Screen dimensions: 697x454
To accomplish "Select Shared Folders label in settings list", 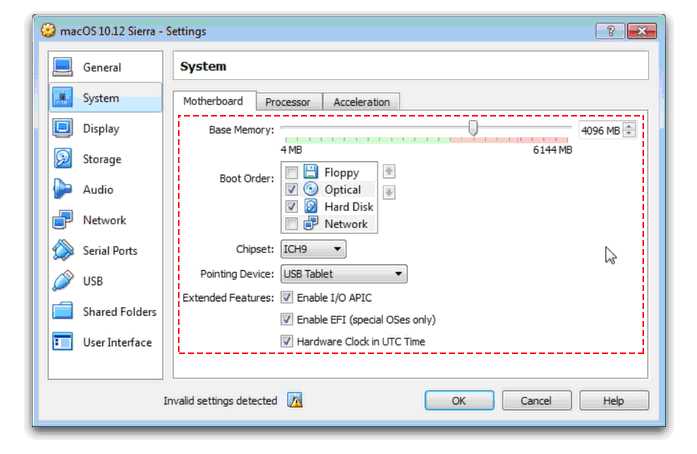I will (120, 312).
